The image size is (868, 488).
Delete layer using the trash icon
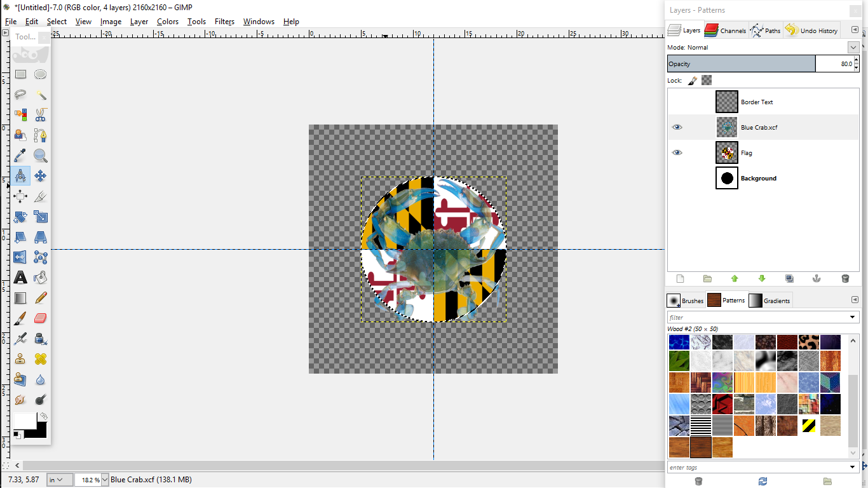click(844, 278)
